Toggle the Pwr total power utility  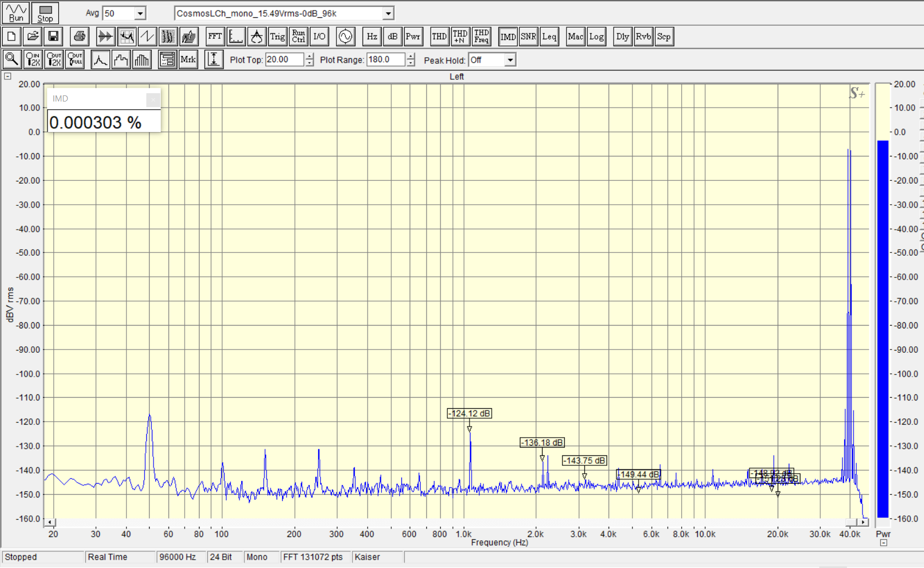[x=413, y=37]
